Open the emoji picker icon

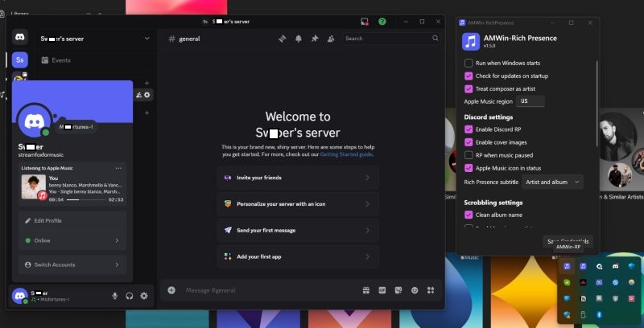tap(415, 290)
